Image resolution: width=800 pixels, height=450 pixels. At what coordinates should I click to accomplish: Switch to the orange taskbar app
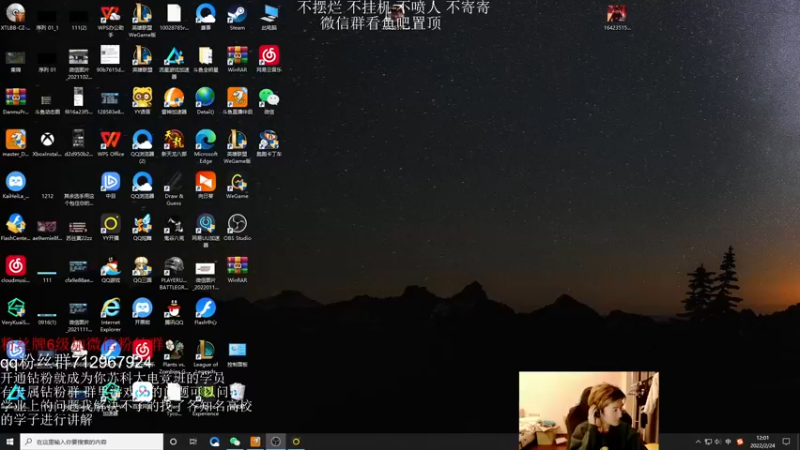tap(255, 441)
